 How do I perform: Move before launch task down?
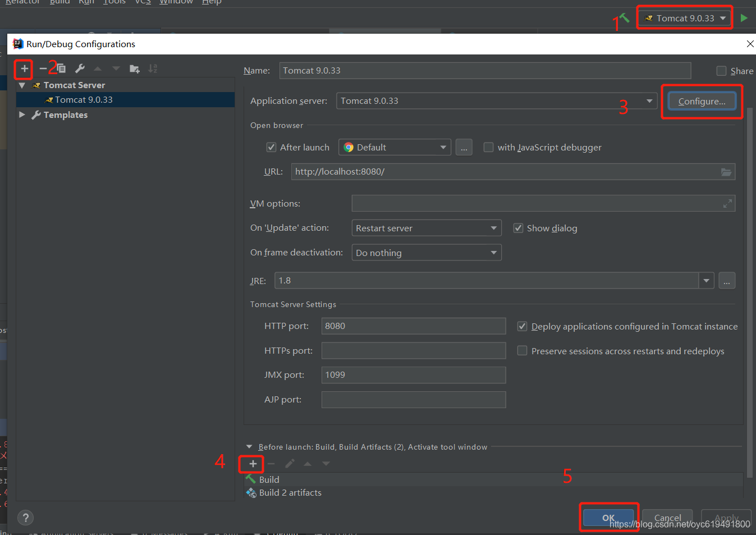tap(326, 464)
